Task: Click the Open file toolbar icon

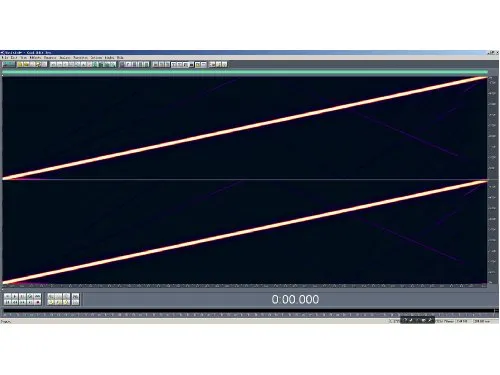Action: click(x=20, y=64)
